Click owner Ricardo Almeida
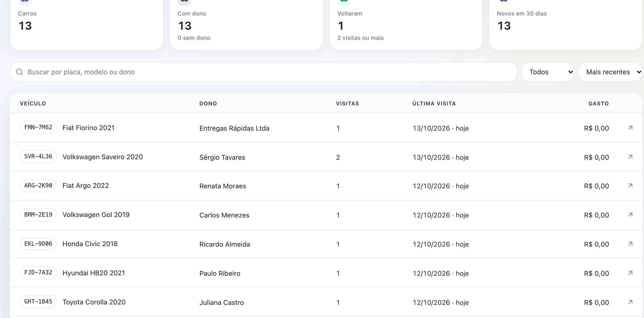This screenshot has height=318, width=644. (x=225, y=244)
